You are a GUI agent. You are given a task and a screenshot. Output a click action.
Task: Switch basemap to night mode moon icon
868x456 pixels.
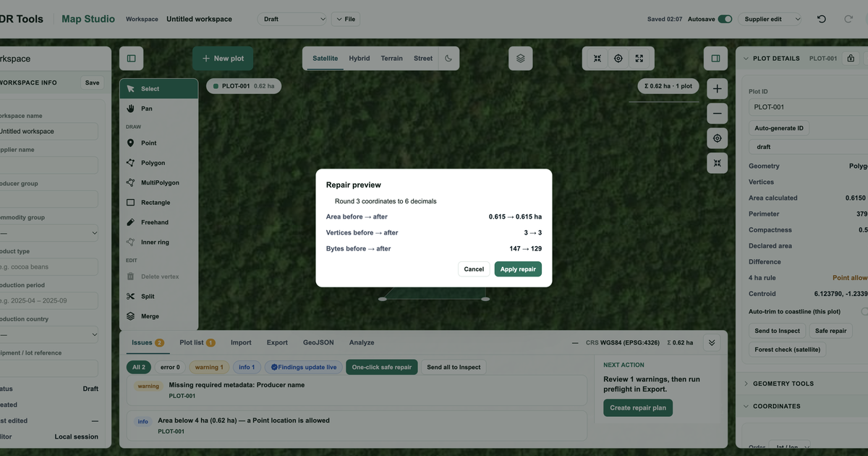tap(448, 59)
